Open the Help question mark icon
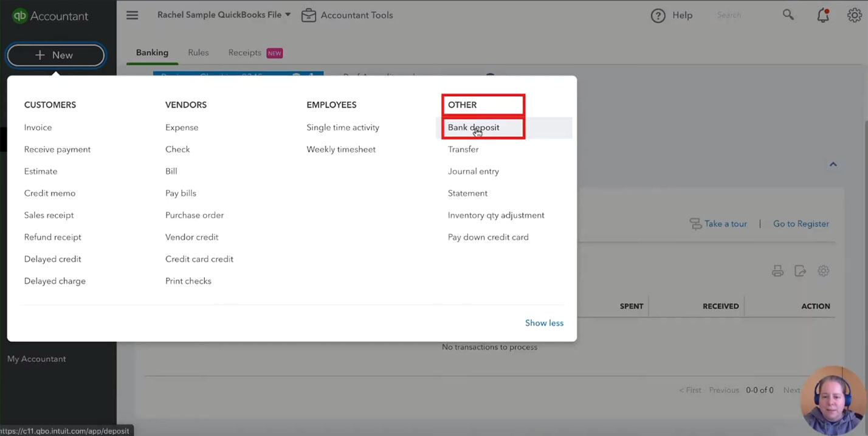 click(x=658, y=16)
